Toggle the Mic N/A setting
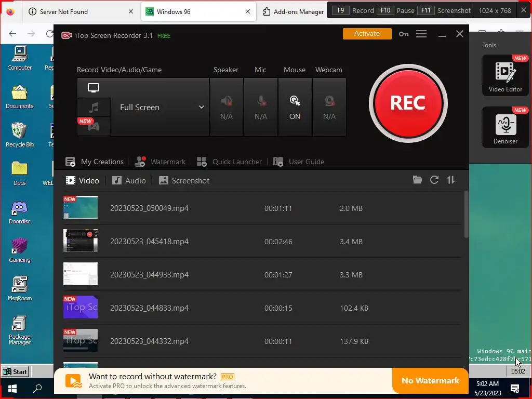The width and height of the screenshot is (532, 399). coord(261,107)
